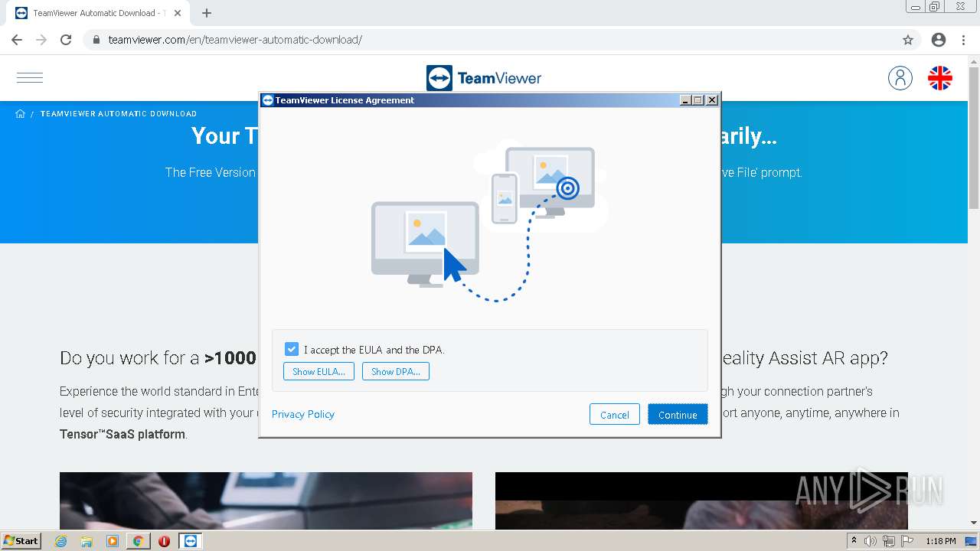Click Continue in license dialog

tap(678, 414)
